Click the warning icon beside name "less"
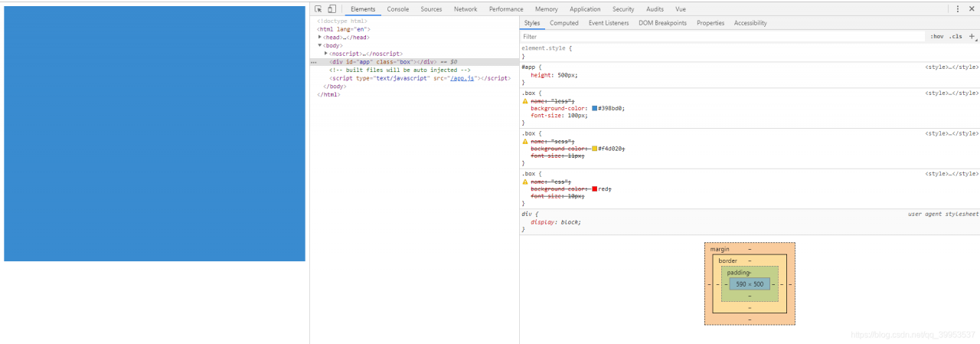Image resolution: width=980 pixels, height=344 pixels. [x=525, y=101]
